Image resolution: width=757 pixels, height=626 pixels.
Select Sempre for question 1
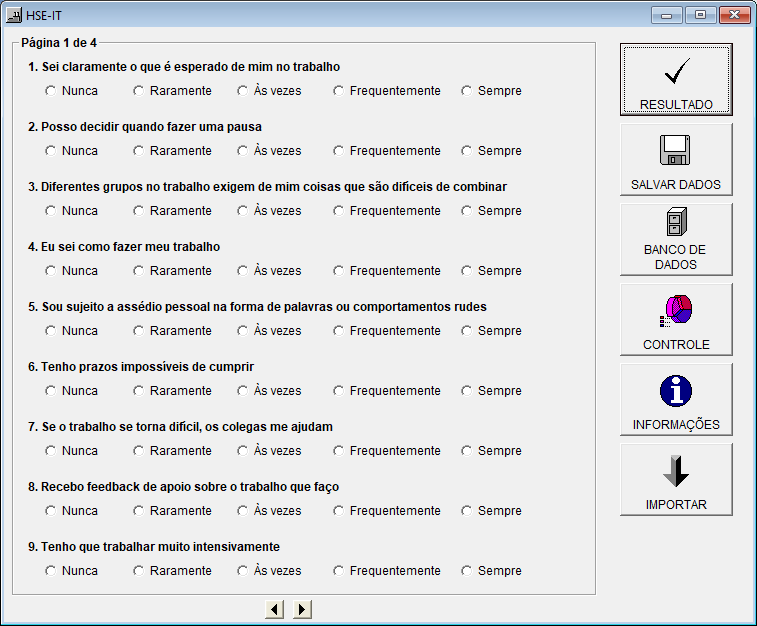[x=467, y=91]
